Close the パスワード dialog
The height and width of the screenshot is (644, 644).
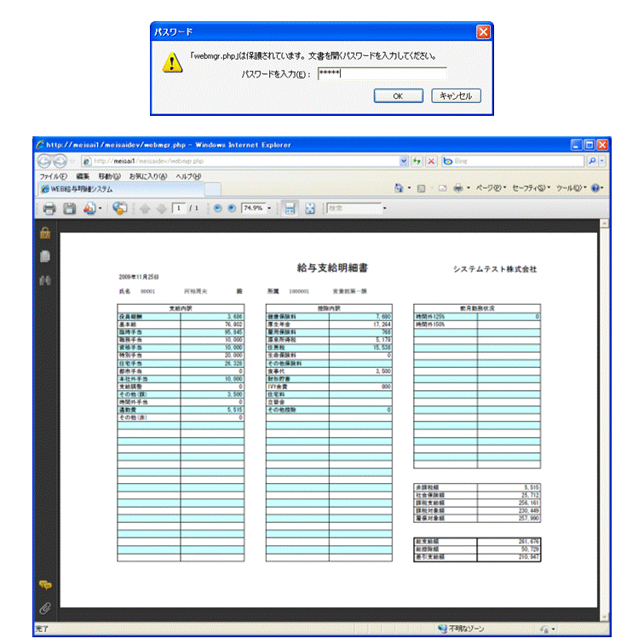[x=483, y=32]
